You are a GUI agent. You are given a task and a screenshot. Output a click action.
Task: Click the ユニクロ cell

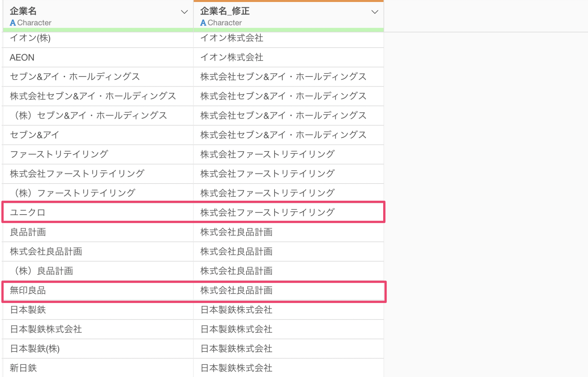[27, 212]
